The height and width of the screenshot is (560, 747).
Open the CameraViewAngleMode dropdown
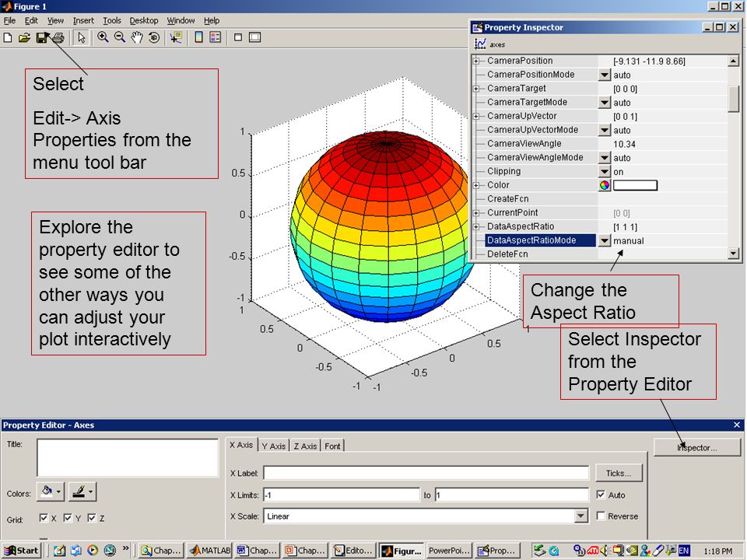pos(605,158)
